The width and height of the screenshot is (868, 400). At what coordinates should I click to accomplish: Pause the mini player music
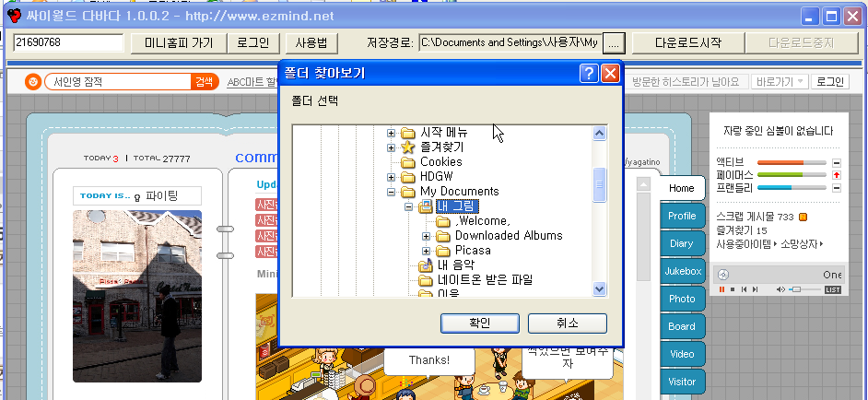(721, 289)
